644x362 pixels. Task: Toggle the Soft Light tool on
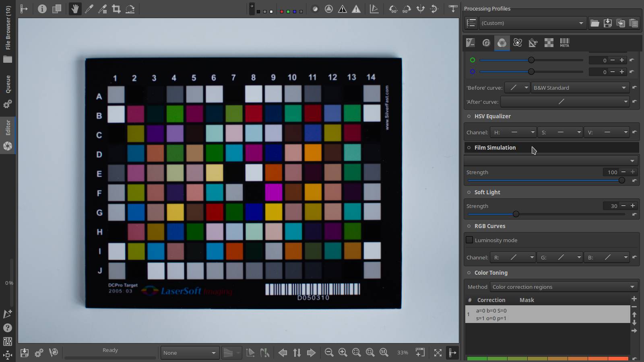pos(469,192)
